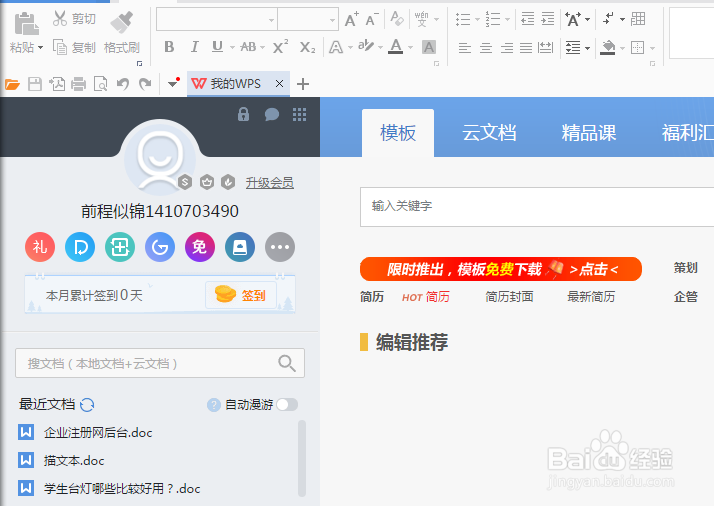This screenshot has width=714, height=506.
Task: Toggle bold formatting
Action: 169,47
